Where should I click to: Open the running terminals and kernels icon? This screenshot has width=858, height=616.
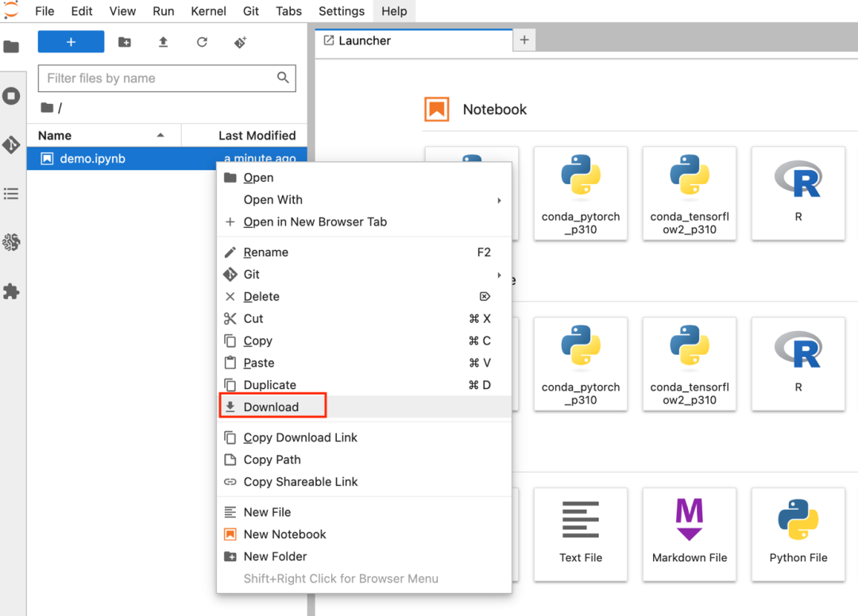[x=11, y=96]
